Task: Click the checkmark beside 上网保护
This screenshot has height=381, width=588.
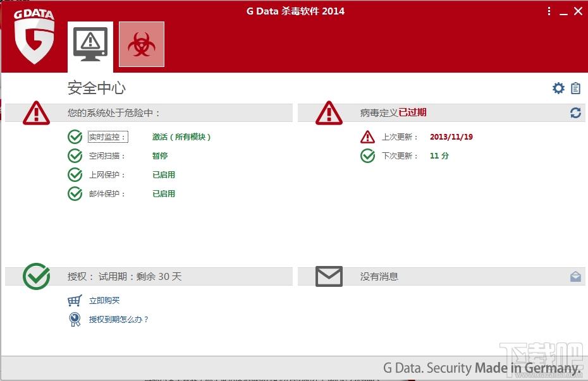Action: (x=75, y=174)
